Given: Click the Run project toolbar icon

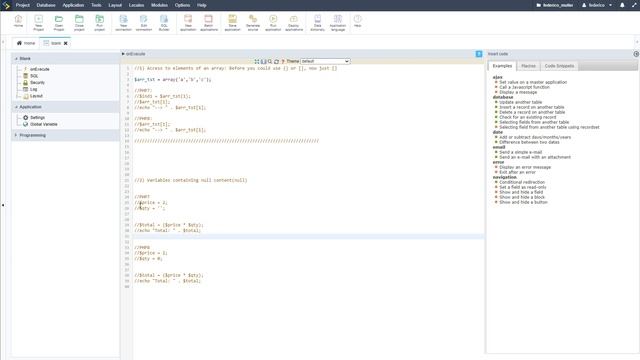Looking at the screenshot, I should pyautogui.click(x=100, y=23).
